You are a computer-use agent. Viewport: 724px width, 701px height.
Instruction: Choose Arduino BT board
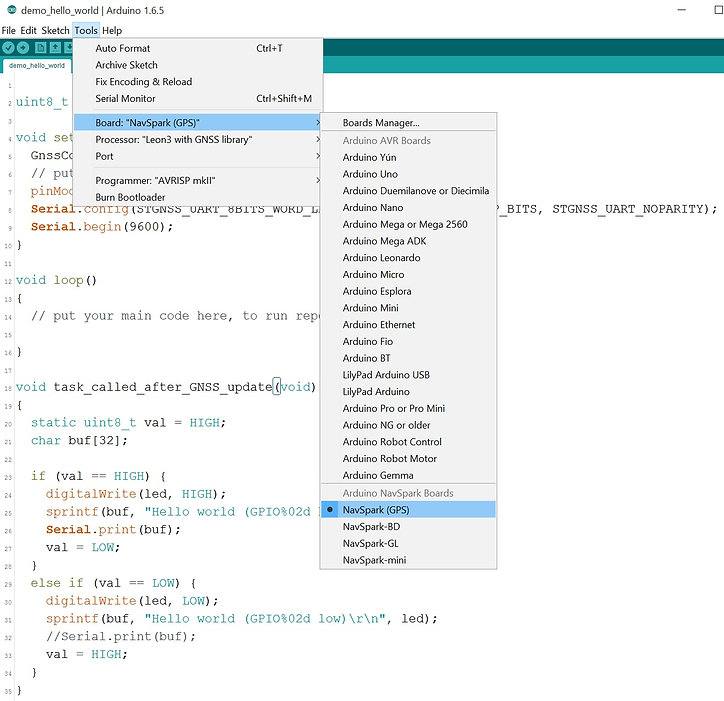(408, 358)
